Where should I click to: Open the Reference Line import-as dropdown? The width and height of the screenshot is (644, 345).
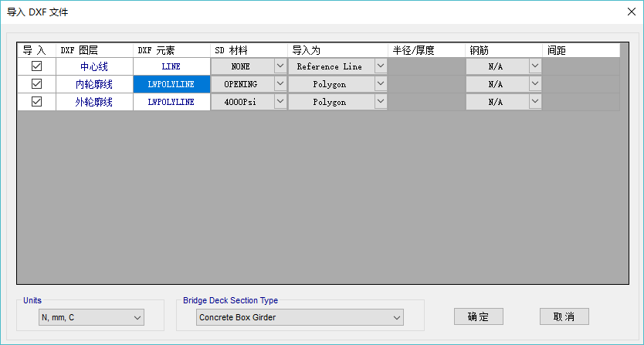pos(380,66)
